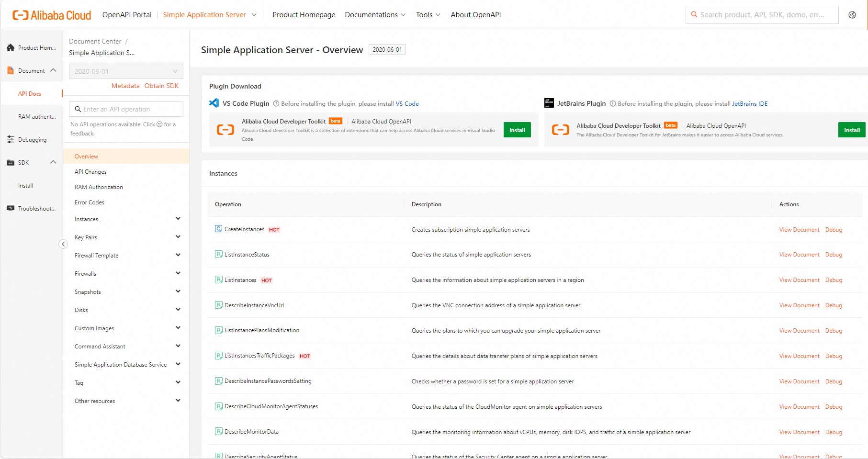
Task: Open RAM Authorization page
Action: click(x=99, y=187)
